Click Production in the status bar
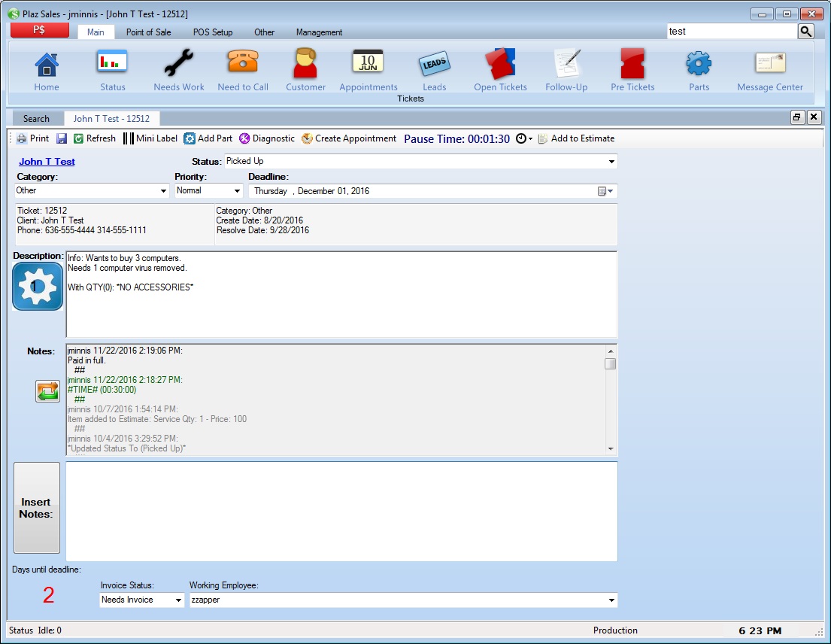831x644 pixels. click(x=615, y=630)
